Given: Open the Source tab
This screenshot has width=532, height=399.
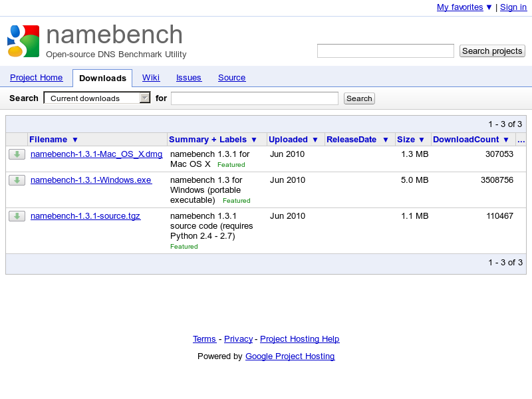Looking at the screenshot, I should [x=231, y=78].
